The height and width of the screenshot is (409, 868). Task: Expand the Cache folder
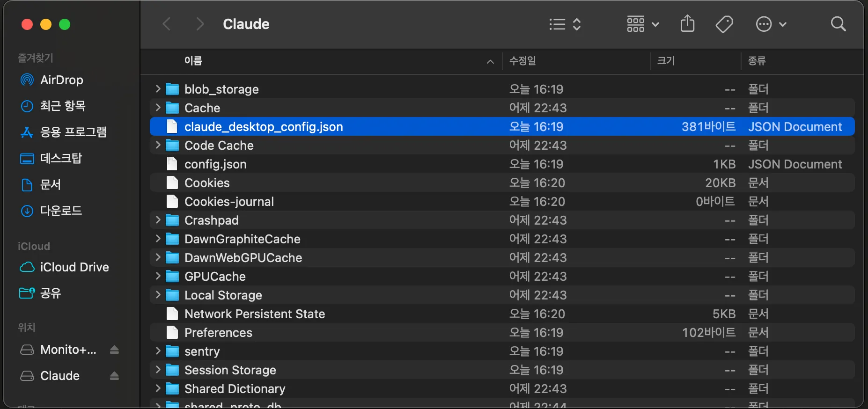coord(158,108)
